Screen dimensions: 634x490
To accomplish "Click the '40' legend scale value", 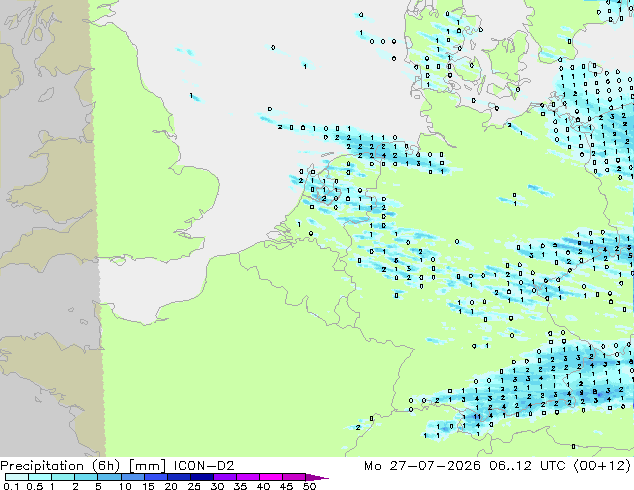I will 263,486.
